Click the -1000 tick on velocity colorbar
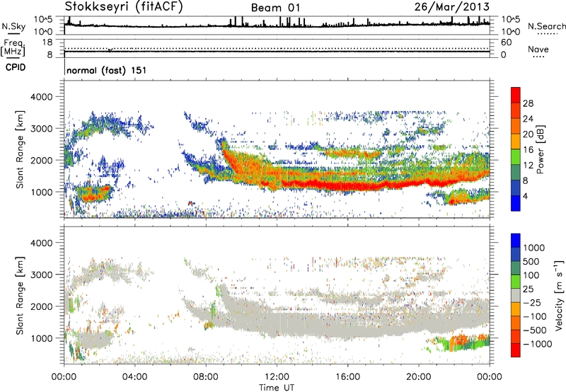The image size is (566, 392). click(x=538, y=344)
